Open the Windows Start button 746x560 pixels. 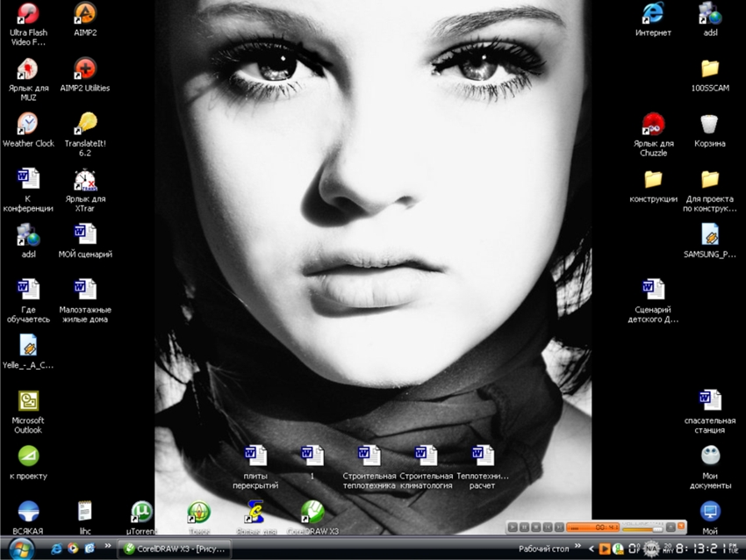tap(21, 549)
